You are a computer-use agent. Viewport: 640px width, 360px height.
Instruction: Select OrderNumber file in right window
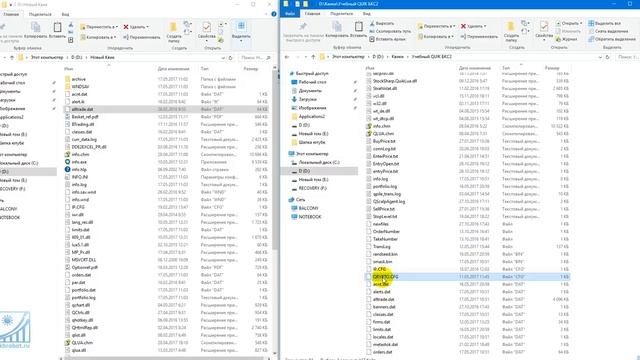(x=386, y=232)
